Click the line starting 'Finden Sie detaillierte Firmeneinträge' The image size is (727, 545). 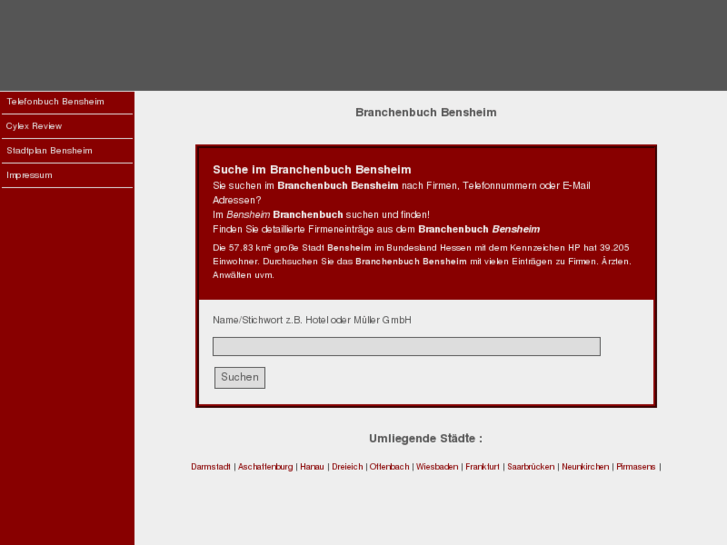376,229
